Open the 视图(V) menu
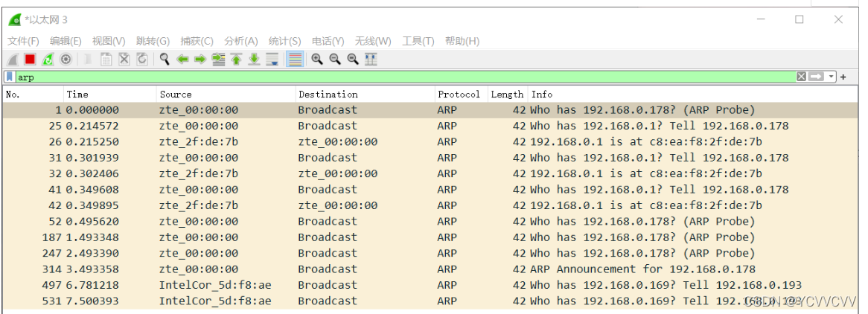Screen dimensions: 868x314 109,41
